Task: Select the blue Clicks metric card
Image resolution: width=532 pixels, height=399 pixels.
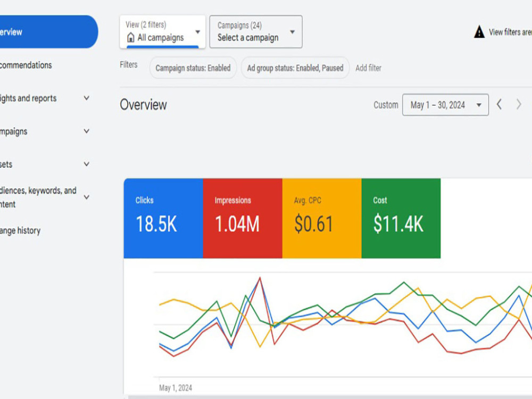Action: tap(163, 218)
